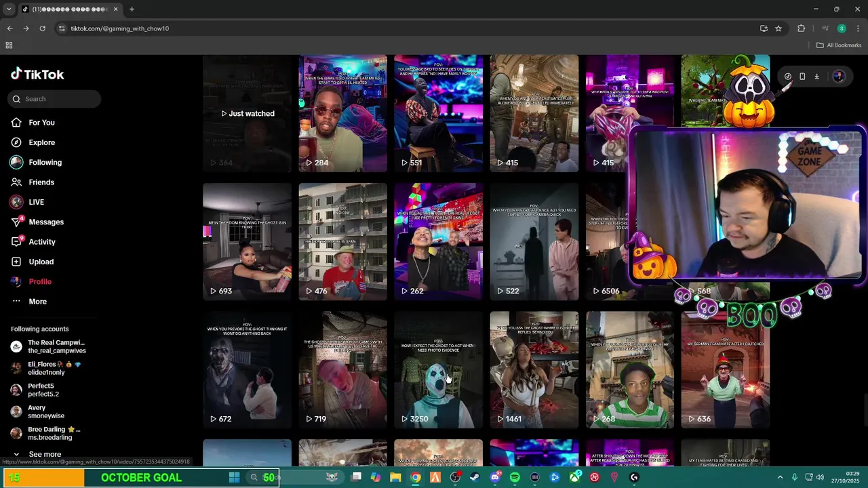The image size is (868, 488).
Task: Select Profile in the TikTok sidebar
Action: tap(39, 281)
